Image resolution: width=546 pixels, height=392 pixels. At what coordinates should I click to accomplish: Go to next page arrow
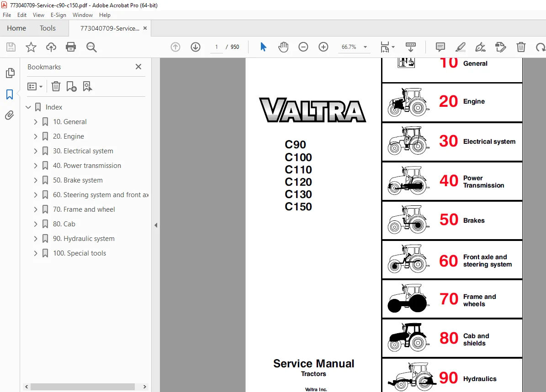pos(196,47)
